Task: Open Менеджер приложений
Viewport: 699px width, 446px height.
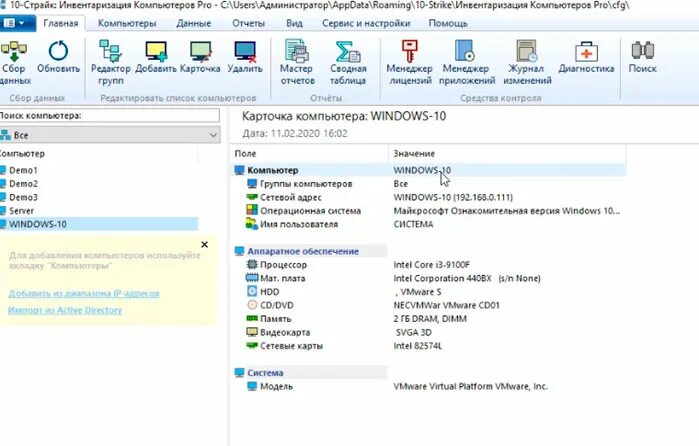Action: tap(466, 62)
